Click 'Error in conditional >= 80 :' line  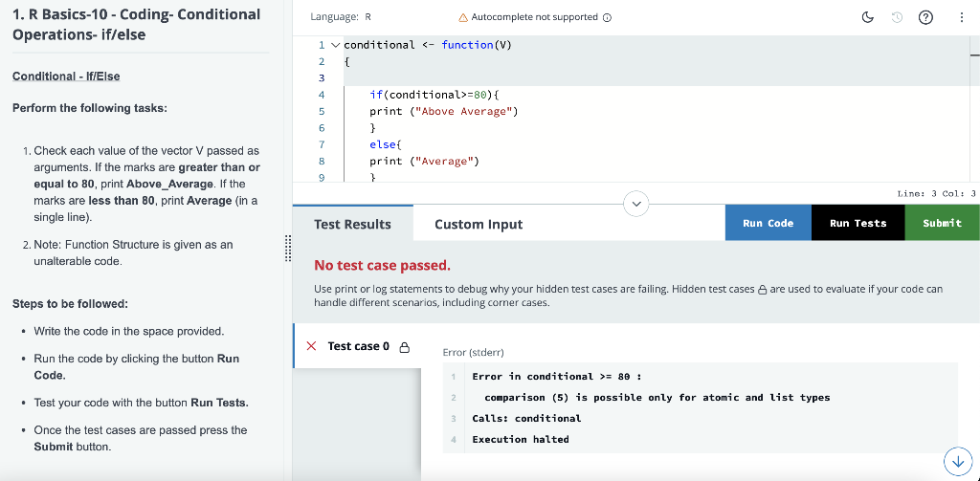point(557,377)
